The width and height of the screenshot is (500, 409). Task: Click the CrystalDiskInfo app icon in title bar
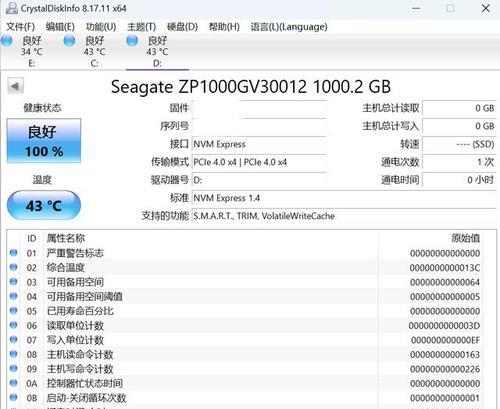click(x=12, y=8)
